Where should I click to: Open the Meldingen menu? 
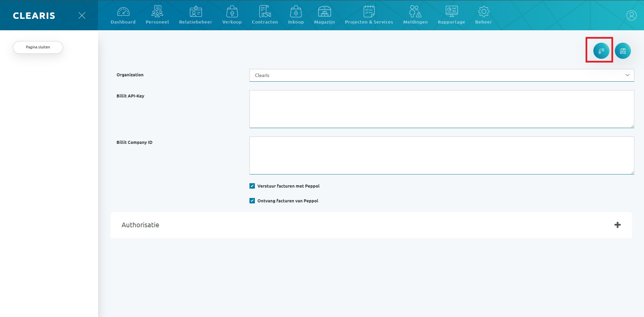tap(415, 15)
